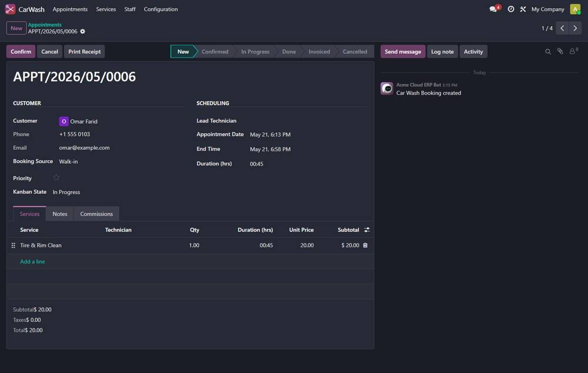Toggle the Priority star

[56, 177]
